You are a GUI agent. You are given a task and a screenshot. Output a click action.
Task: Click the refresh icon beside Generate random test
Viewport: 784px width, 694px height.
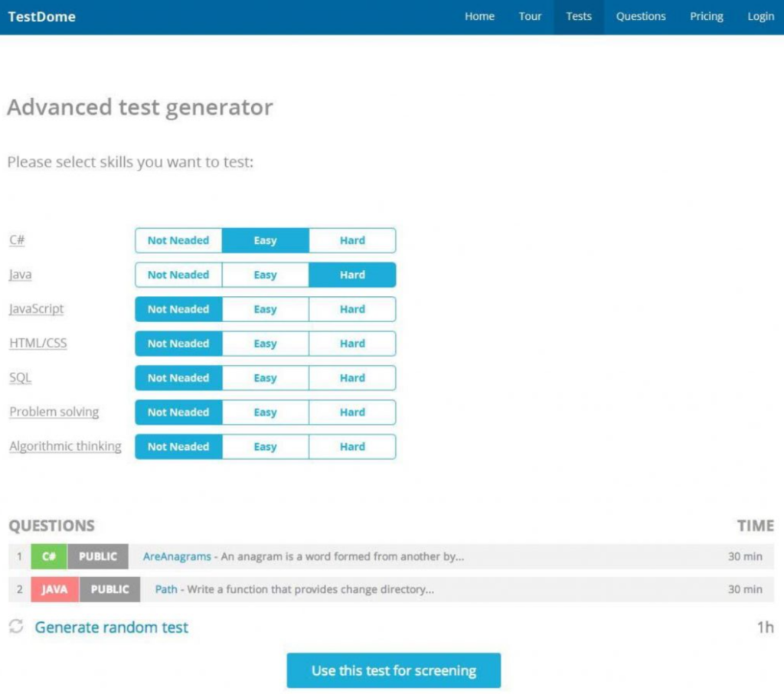pyautogui.click(x=16, y=627)
